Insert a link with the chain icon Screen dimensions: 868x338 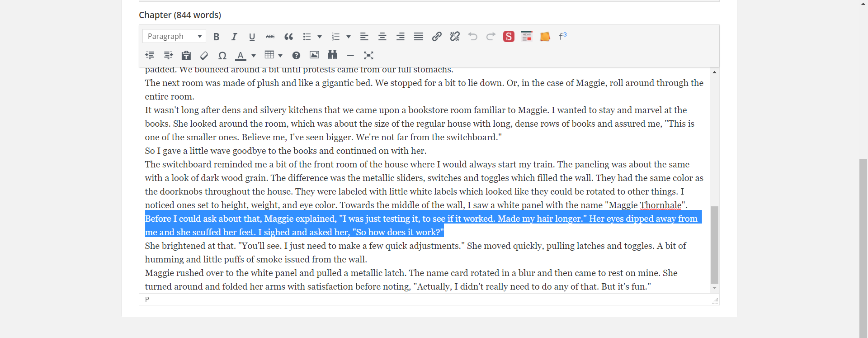click(x=437, y=37)
